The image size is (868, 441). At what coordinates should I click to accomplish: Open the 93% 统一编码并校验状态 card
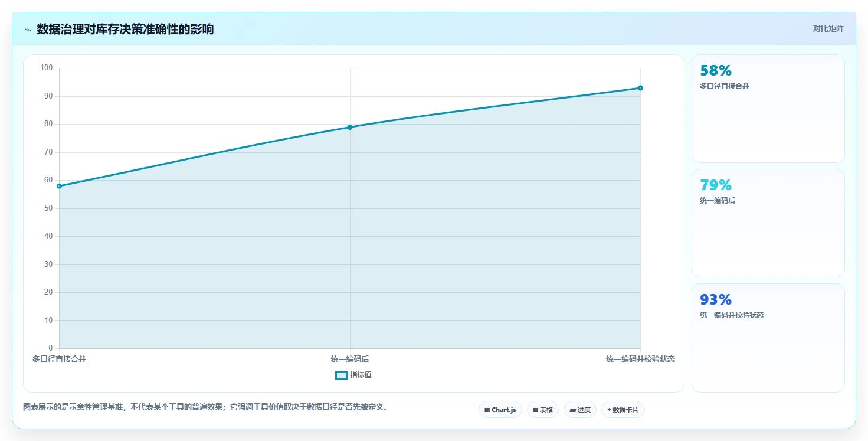[x=768, y=338]
